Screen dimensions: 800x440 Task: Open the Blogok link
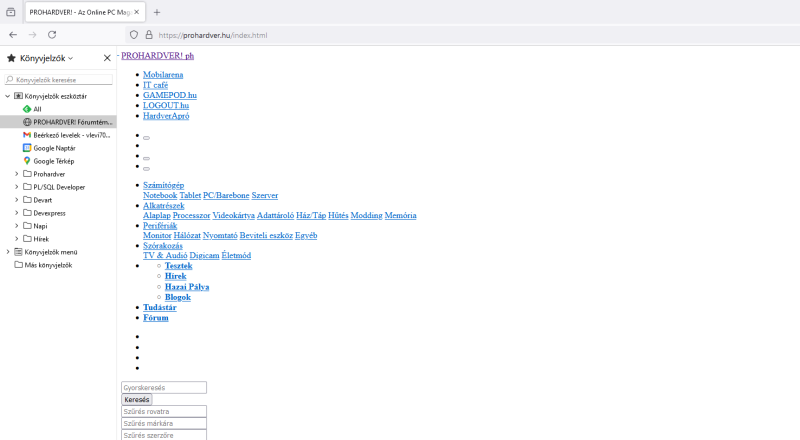178,297
